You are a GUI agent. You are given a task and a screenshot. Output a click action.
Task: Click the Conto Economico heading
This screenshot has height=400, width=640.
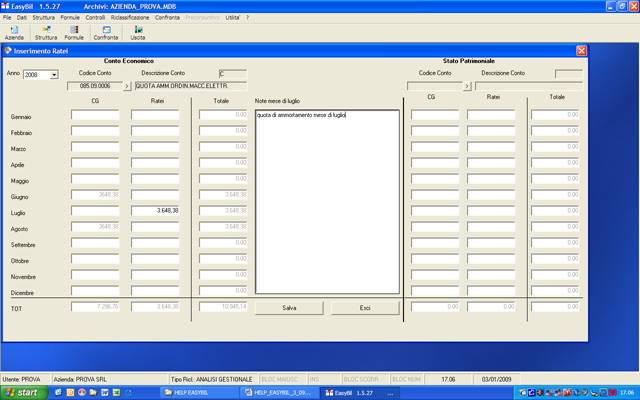pos(129,61)
